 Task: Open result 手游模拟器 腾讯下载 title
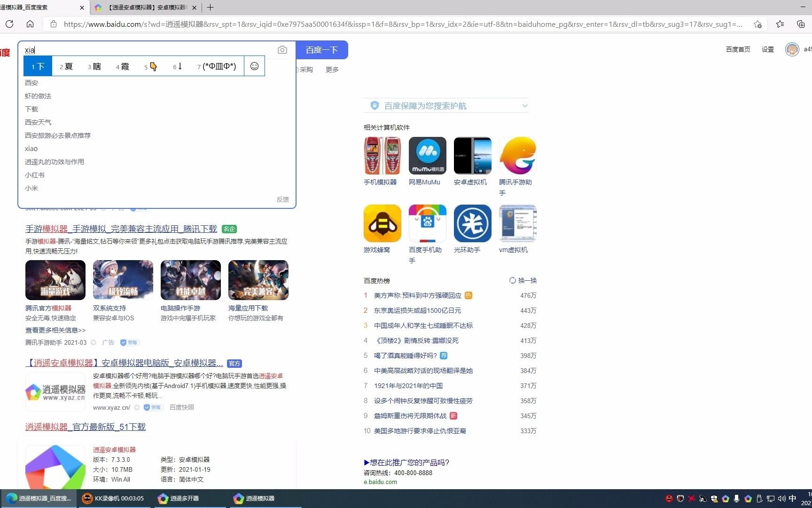point(121,229)
